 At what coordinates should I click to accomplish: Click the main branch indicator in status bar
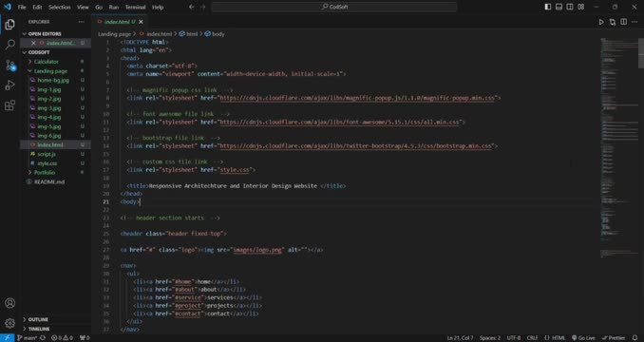(28, 338)
